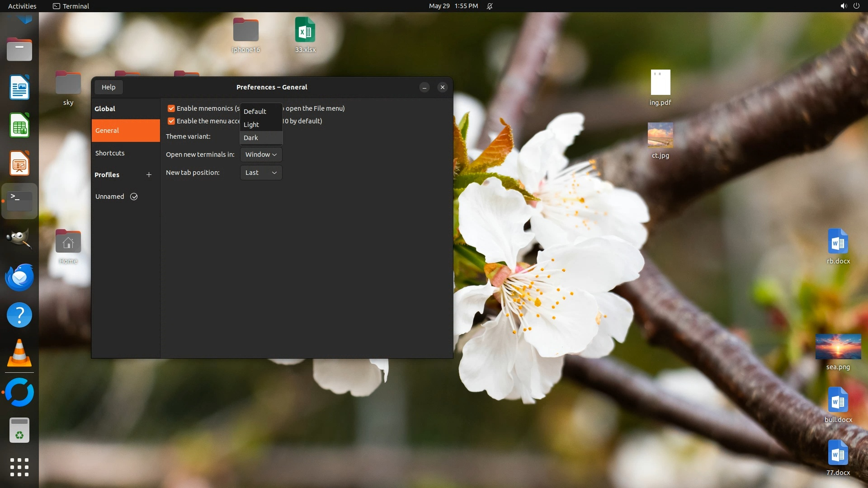
Task: Open LibreOffice Writer from the dock
Action: [x=19, y=88]
